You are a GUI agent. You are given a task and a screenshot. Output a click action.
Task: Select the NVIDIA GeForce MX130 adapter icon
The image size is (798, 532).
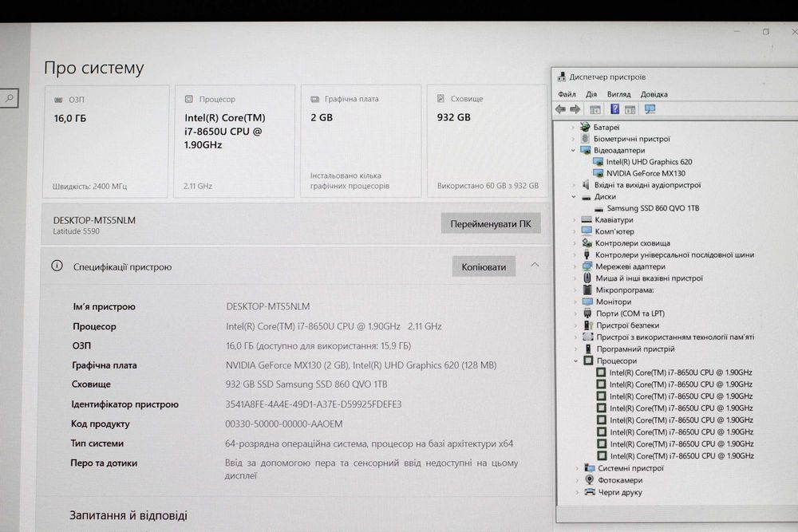(x=598, y=173)
